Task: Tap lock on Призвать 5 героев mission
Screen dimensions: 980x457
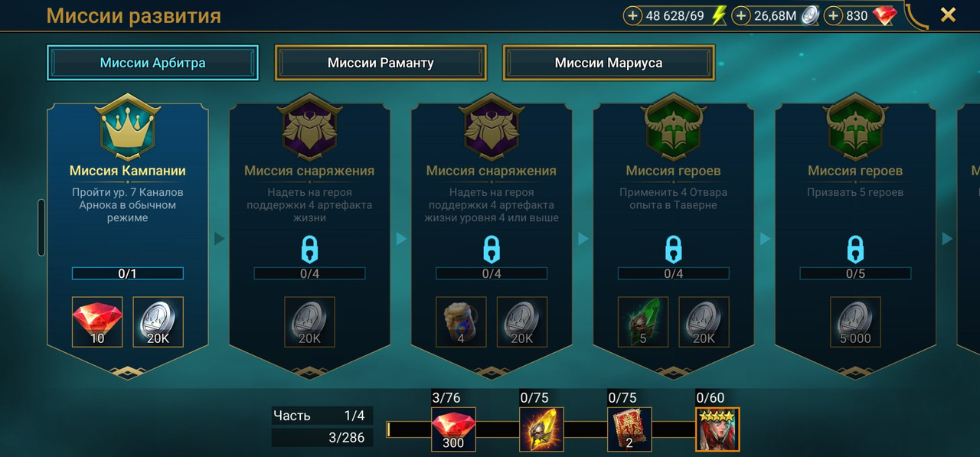Action: pos(855,250)
